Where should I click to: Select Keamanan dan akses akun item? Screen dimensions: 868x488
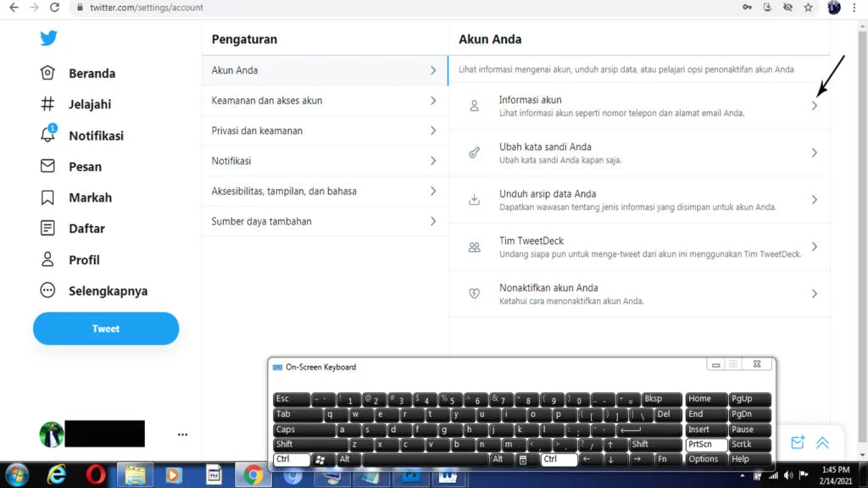click(x=325, y=101)
